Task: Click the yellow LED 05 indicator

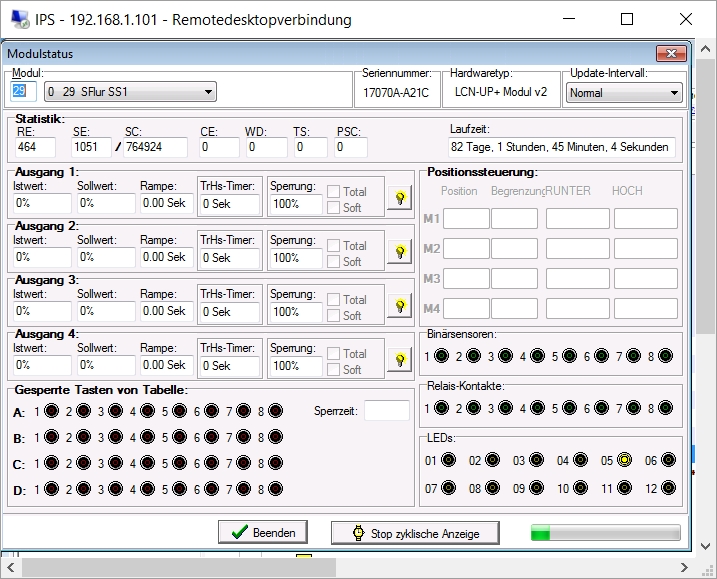Action: pos(624,461)
